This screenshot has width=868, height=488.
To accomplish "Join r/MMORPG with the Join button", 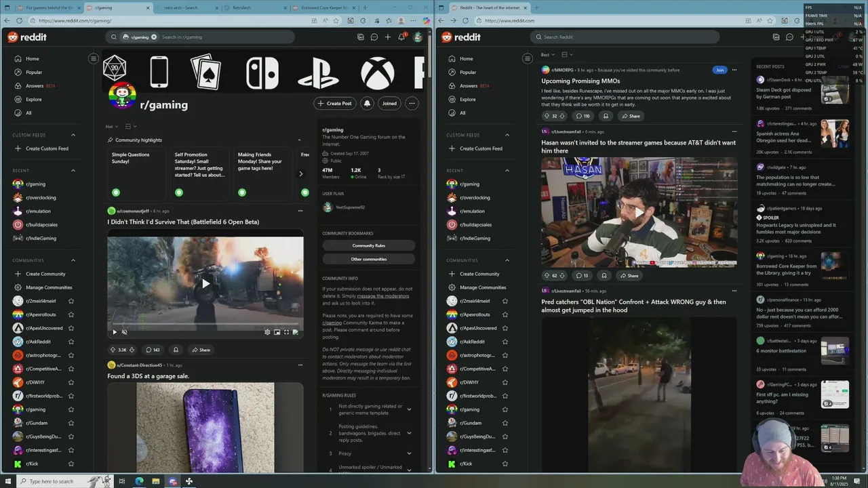I will tap(719, 70).
